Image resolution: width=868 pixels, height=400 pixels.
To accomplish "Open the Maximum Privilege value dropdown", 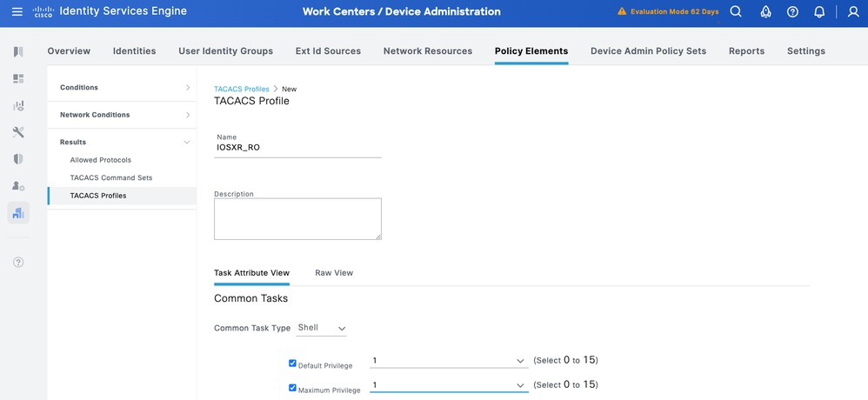I will tap(449, 385).
